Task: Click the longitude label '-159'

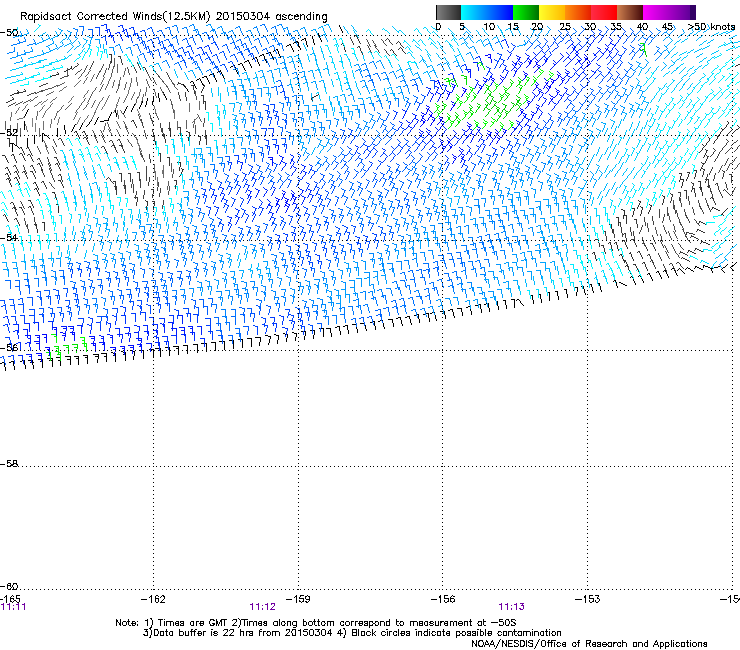Action: [x=298, y=599]
